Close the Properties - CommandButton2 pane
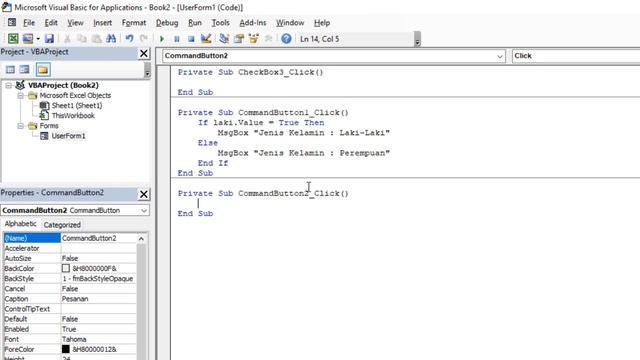Image resolution: width=640 pixels, height=360 pixels. point(144,194)
